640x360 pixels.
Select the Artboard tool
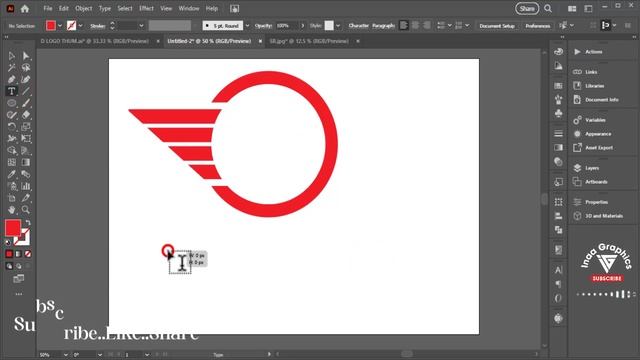(x=11, y=198)
